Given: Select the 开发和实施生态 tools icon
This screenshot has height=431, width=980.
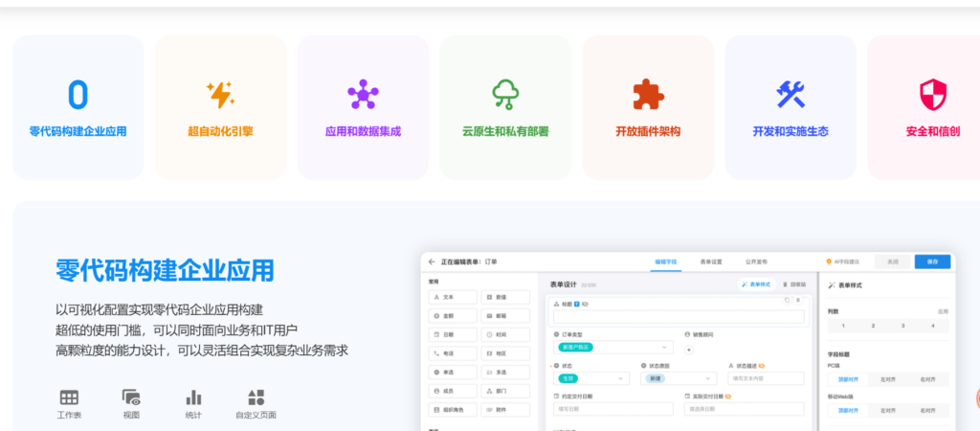Looking at the screenshot, I should pos(791,94).
